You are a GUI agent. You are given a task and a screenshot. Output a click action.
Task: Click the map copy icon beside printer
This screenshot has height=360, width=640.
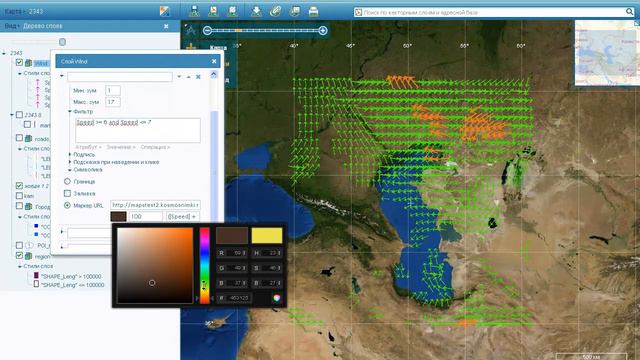295,11
